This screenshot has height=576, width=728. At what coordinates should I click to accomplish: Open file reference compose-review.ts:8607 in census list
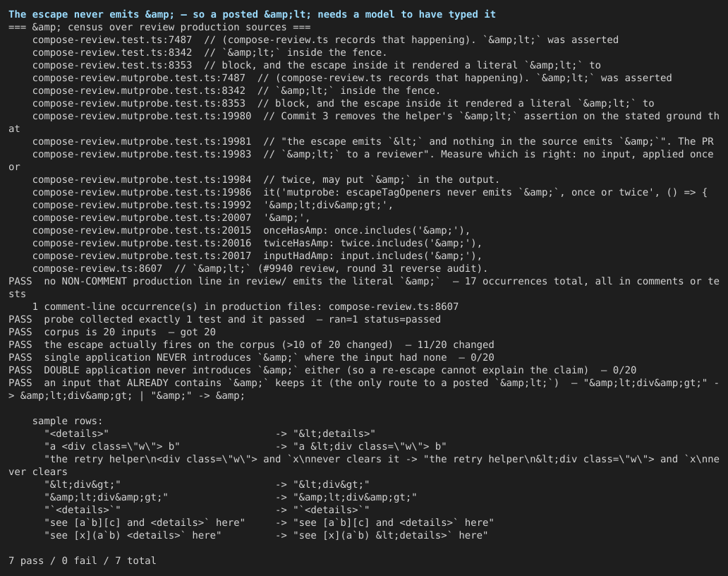point(97,268)
